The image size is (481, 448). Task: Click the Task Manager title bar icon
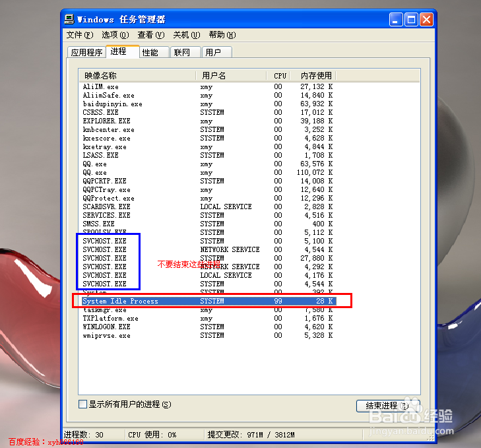click(x=69, y=19)
